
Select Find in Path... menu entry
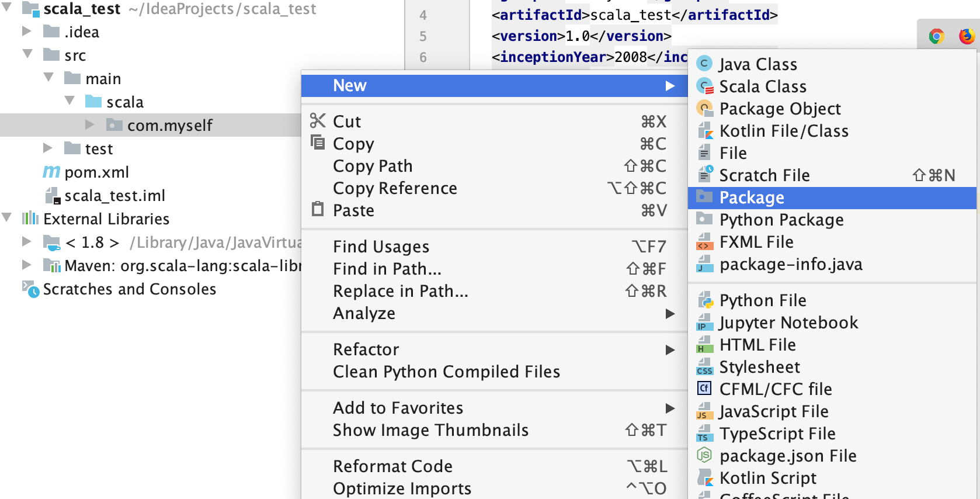coord(387,269)
